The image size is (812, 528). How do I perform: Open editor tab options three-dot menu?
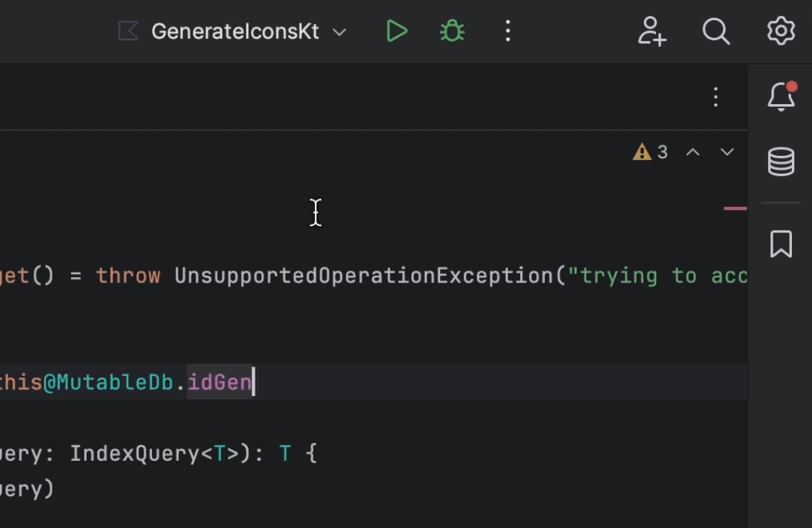click(716, 97)
